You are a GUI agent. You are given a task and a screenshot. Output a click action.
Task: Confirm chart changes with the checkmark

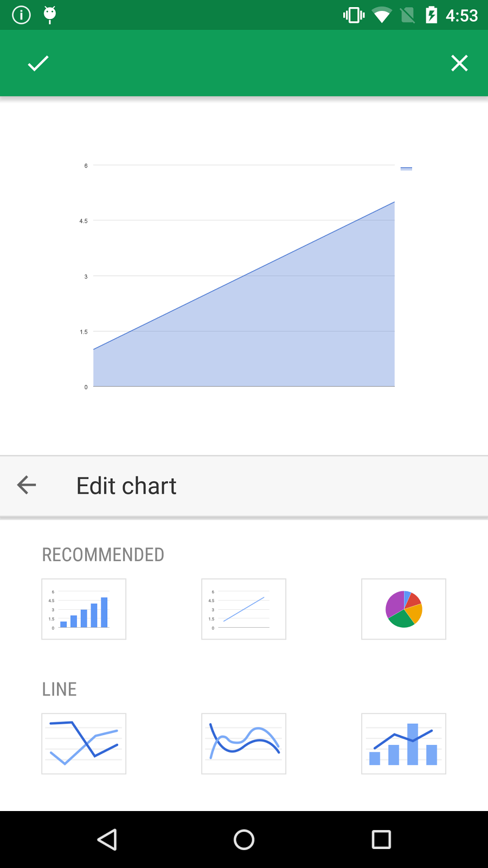click(38, 63)
